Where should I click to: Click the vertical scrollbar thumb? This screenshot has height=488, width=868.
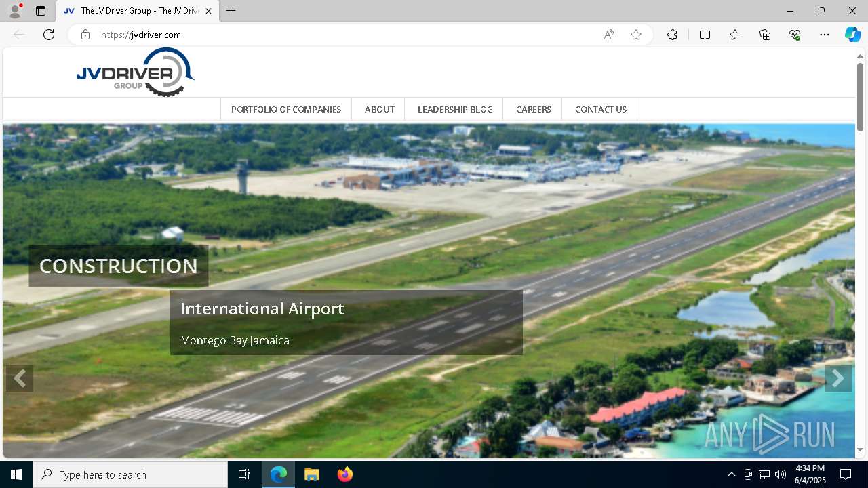(861, 96)
